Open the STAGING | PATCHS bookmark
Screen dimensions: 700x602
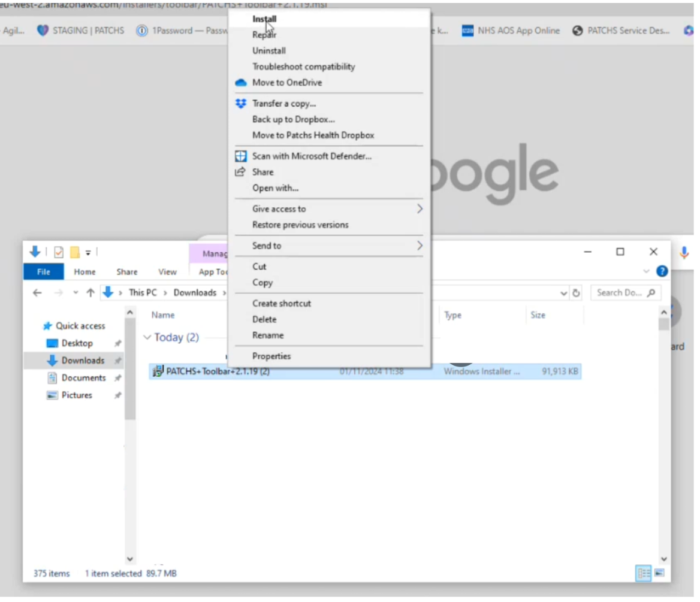point(80,31)
